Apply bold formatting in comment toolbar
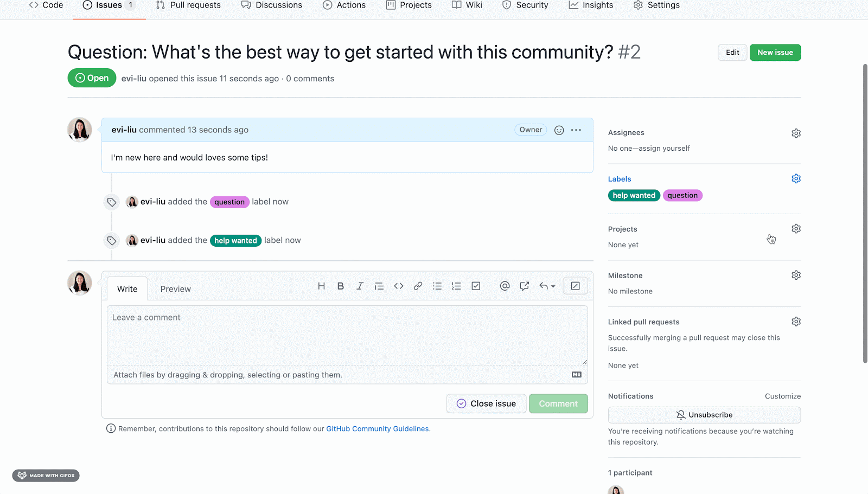Viewport: 868px width, 494px height. 341,286
